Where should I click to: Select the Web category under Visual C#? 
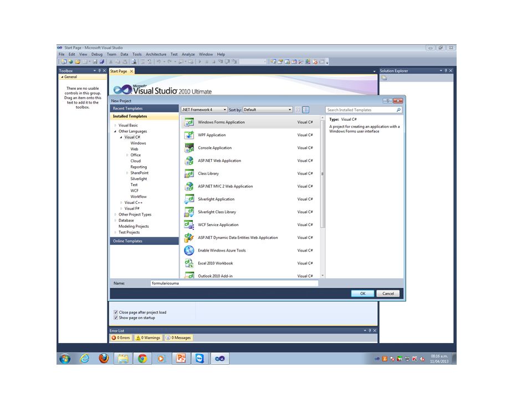pos(134,149)
